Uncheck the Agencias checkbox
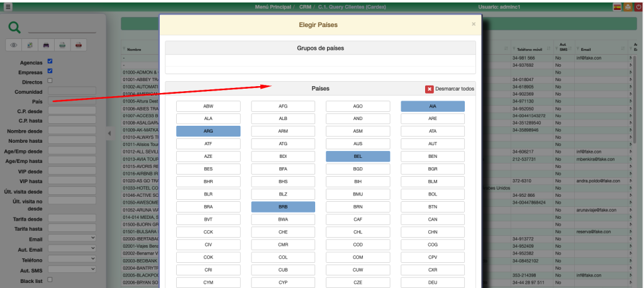Image resolution: width=644 pixels, height=288 pixels. click(50, 62)
